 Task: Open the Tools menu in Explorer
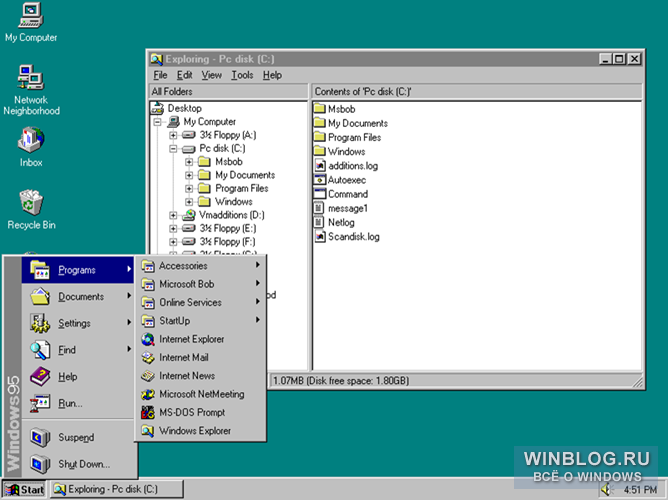tap(242, 75)
